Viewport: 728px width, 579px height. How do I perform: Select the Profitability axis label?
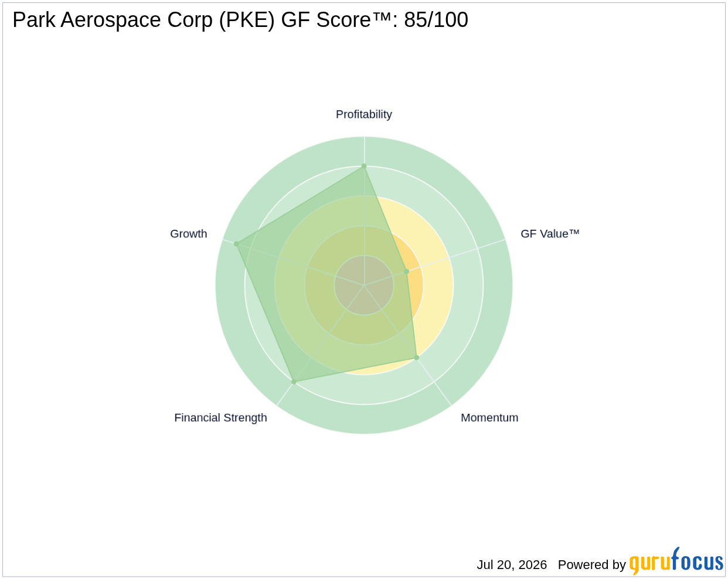tap(364, 114)
